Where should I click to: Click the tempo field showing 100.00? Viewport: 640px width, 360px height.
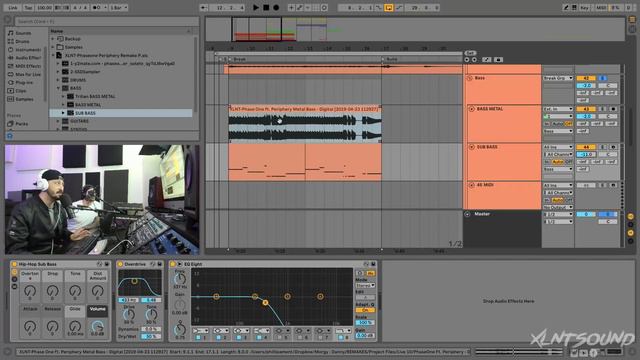point(44,7)
